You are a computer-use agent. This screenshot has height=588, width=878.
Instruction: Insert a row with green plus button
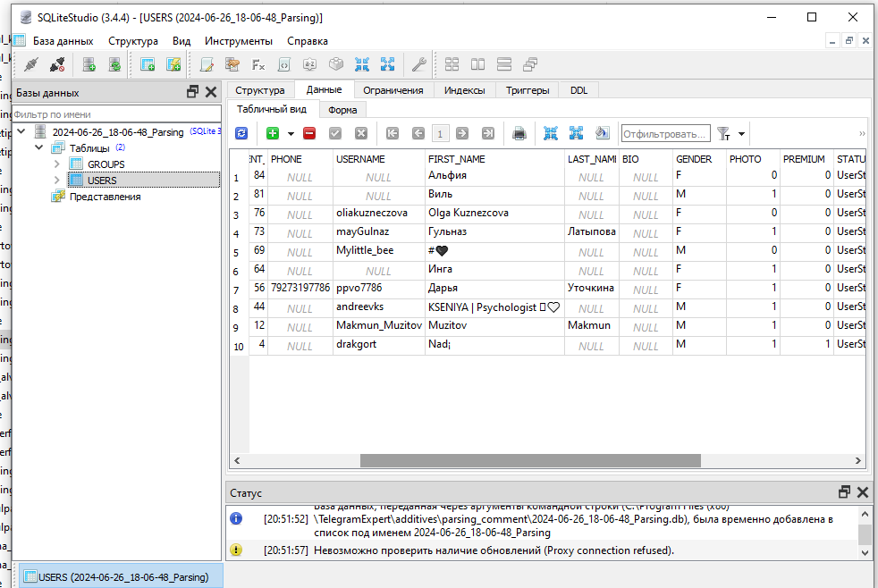[273, 133]
